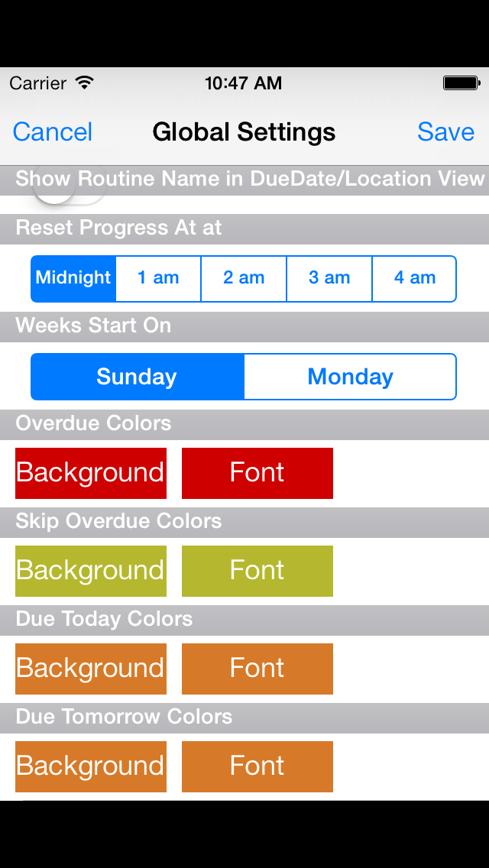Screen dimensions: 489x868
Task: Pick Due Tomorrow Font color
Action: pyautogui.click(x=257, y=766)
